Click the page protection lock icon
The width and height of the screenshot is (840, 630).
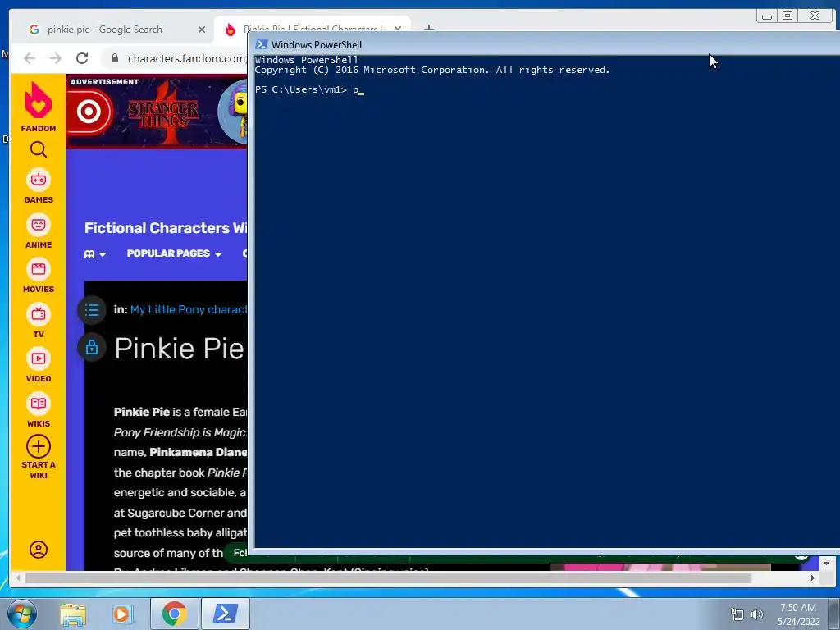click(92, 348)
